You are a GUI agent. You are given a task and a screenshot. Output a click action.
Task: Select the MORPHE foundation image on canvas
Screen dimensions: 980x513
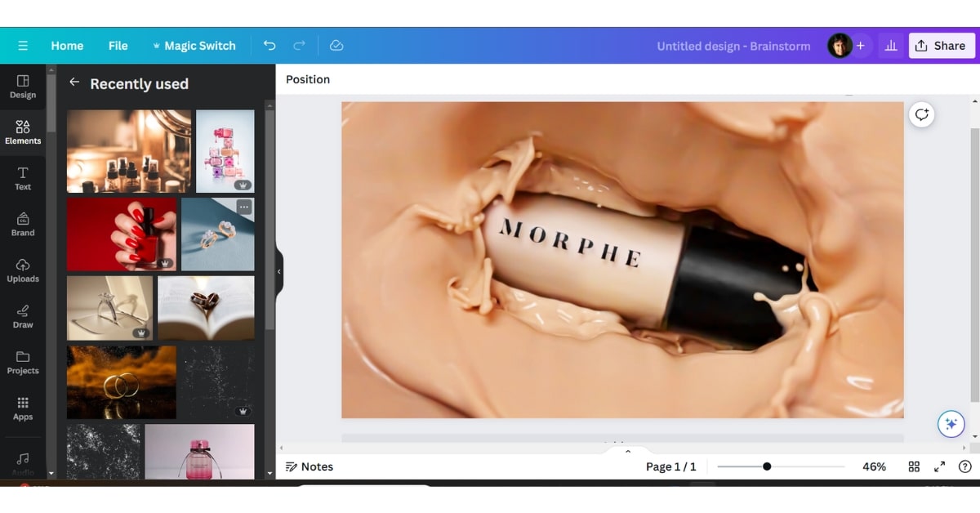tap(622, 260)
